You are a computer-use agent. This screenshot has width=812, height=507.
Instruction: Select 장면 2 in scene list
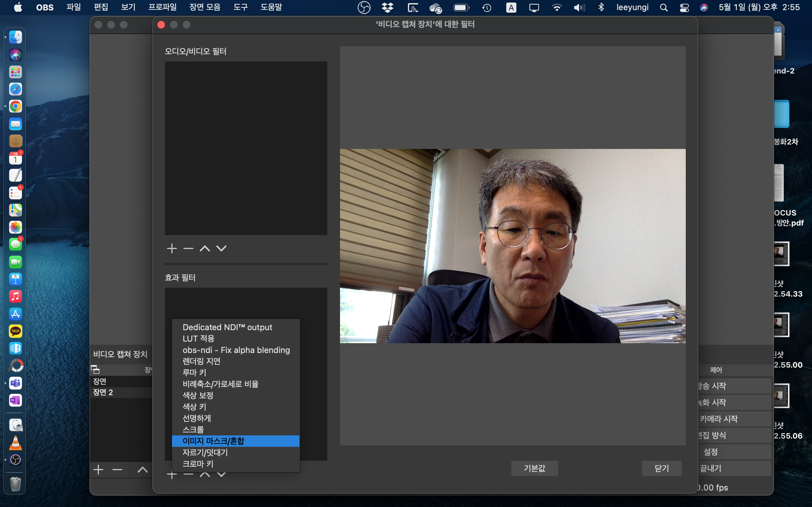click(x=103, y=392)
